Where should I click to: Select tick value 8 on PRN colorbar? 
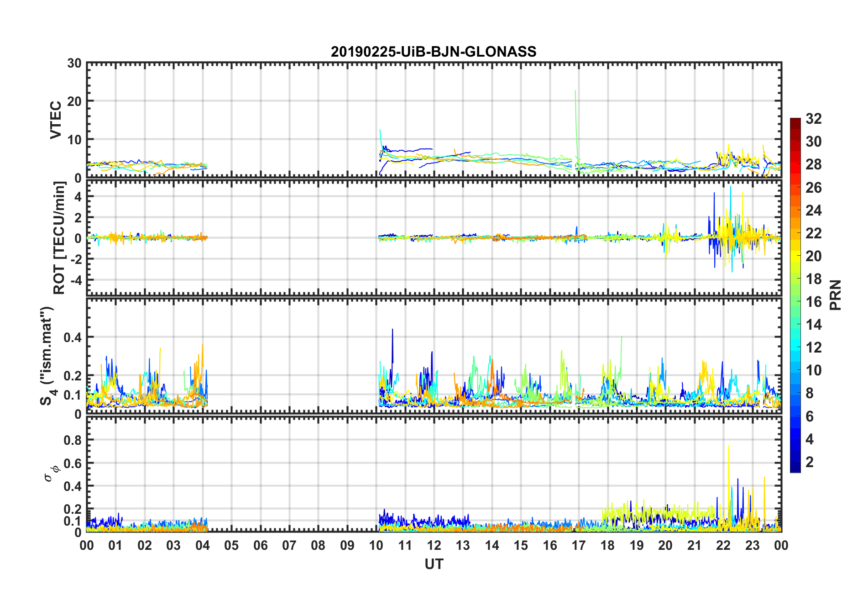810,393
